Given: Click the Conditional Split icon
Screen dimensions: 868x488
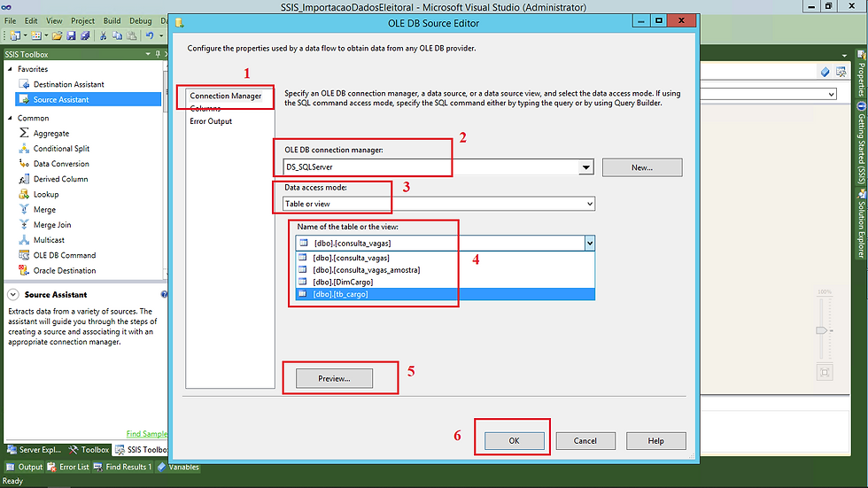Looking at the screenshot, I should click(x=24, y=148).
